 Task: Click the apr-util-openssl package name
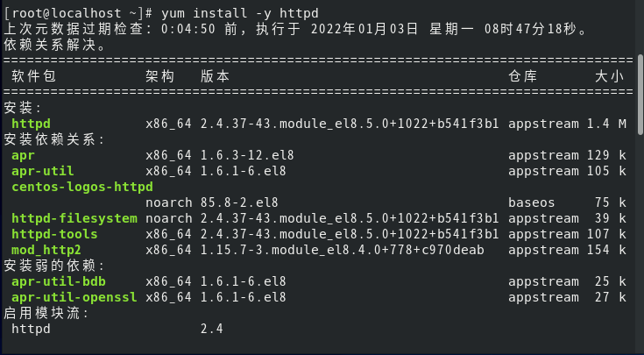coord(74,297)
